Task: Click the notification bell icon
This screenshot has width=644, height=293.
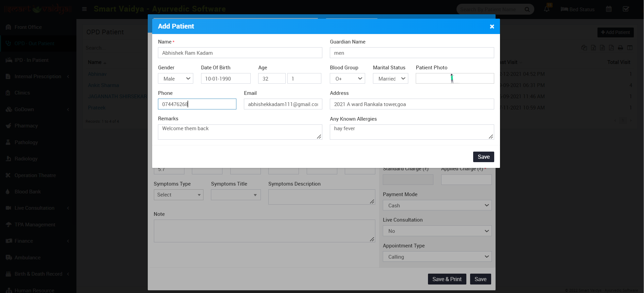Action: (x=547, y=9)
